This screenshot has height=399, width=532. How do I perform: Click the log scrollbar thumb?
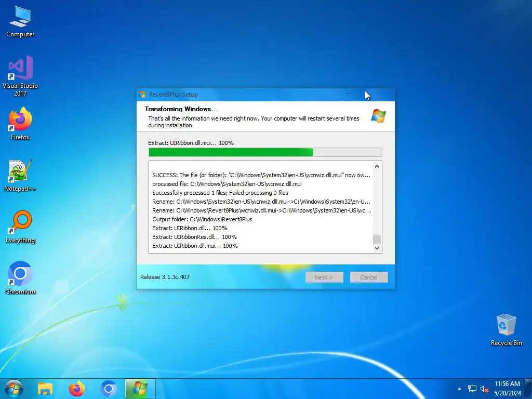377,239
